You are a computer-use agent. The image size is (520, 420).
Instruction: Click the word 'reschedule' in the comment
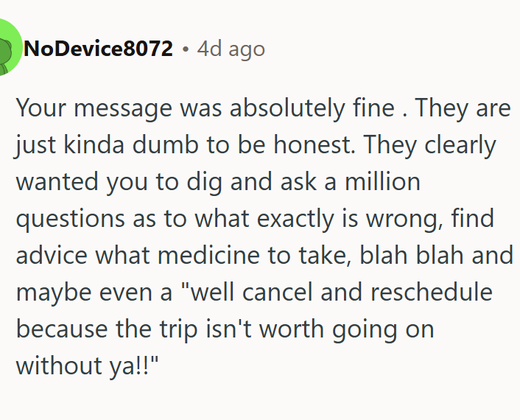point(432,292)
